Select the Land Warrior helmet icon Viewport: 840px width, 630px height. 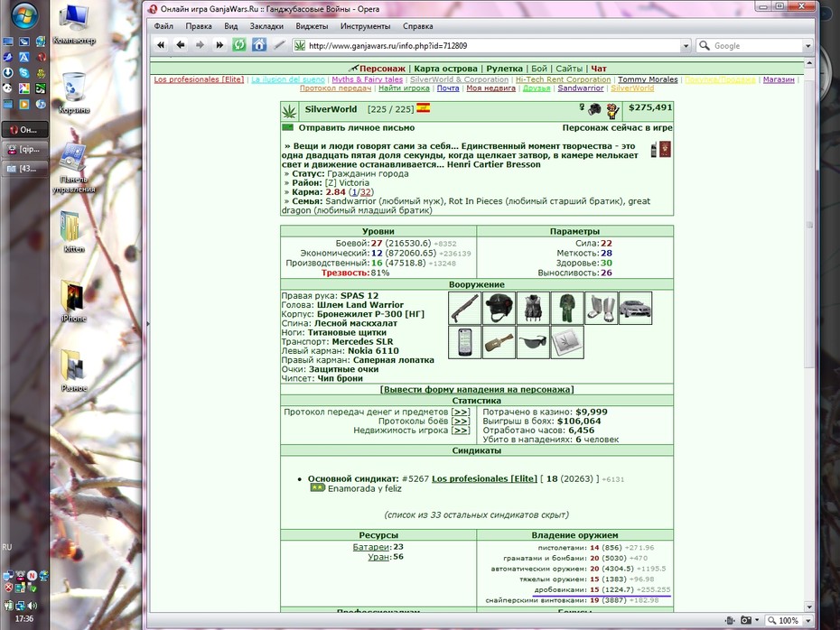[x=499, y=308]
